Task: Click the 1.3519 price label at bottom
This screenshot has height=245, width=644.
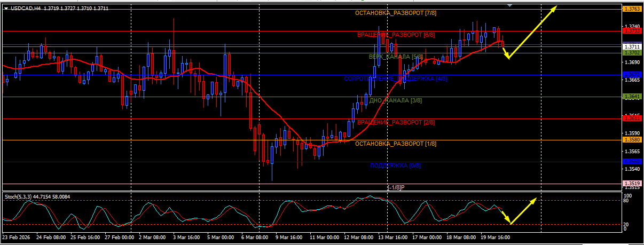Action: 632,184
